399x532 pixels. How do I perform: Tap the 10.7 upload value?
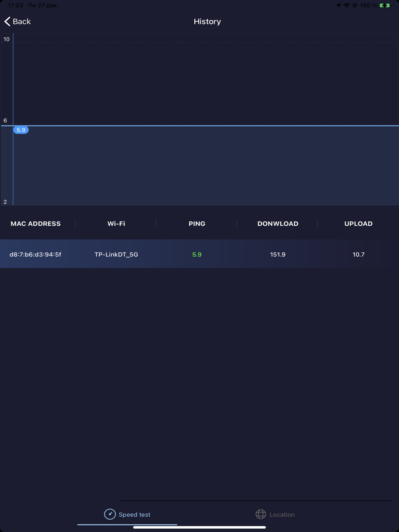(358, 254)
